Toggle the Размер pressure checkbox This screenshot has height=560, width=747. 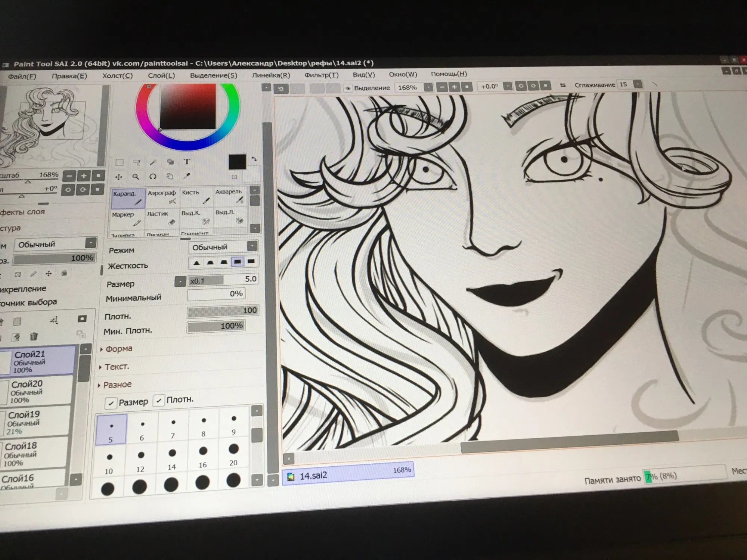[111, 403]
